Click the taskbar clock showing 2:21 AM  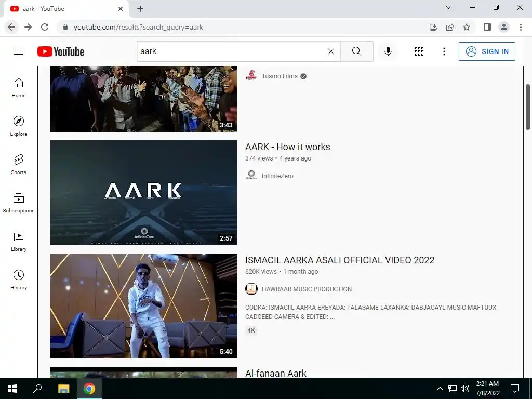487,389
